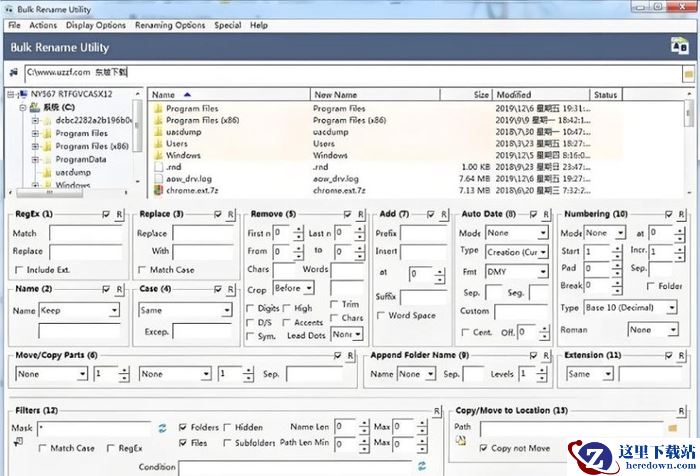Screen dimensions: 700x476
Task: Open Crop dropdown showing Before
Action: click(x=293, y=288)
